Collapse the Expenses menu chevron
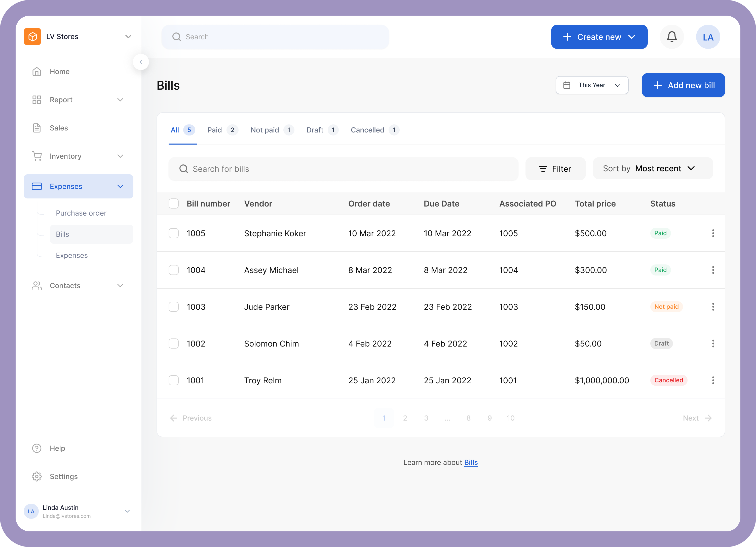 point(120,186)
